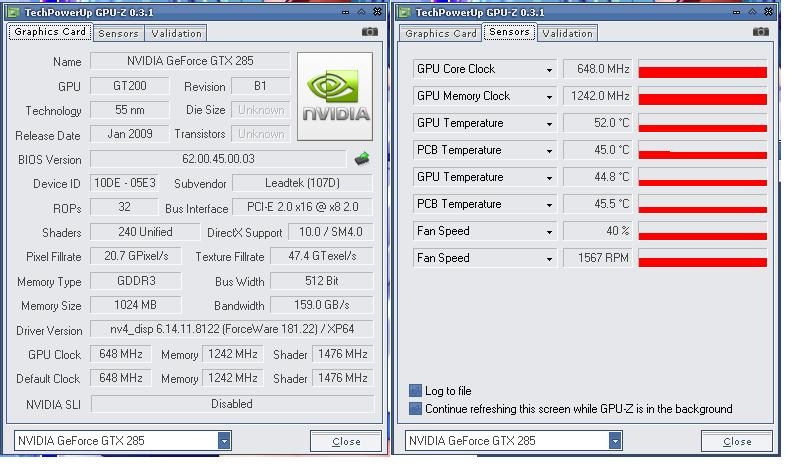This screenshot has width=792, height=470.
Task: Toggle Continue refreshing in background checkbox
Action: tap(415, 408)
